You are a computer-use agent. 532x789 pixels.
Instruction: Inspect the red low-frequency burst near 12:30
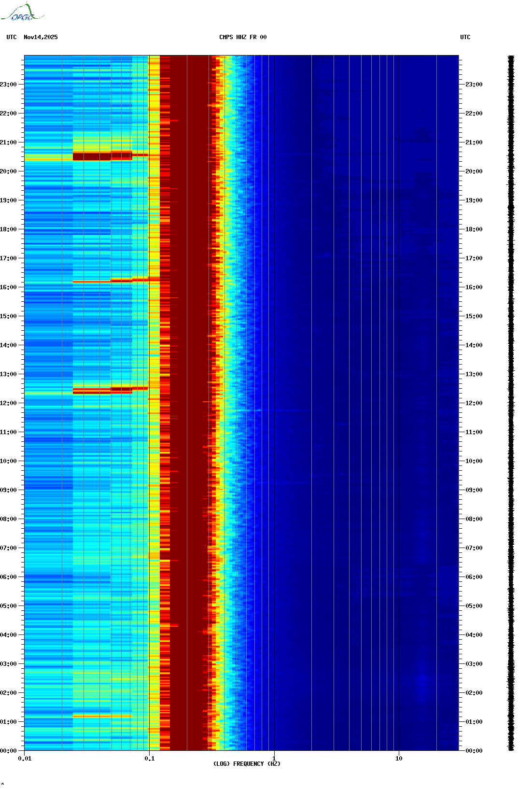pos(101,390)
